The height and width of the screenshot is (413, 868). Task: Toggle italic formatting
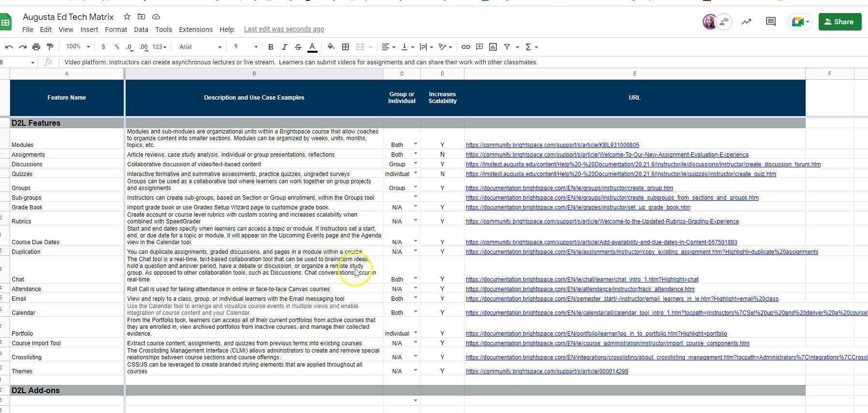(x=284, y=47)
